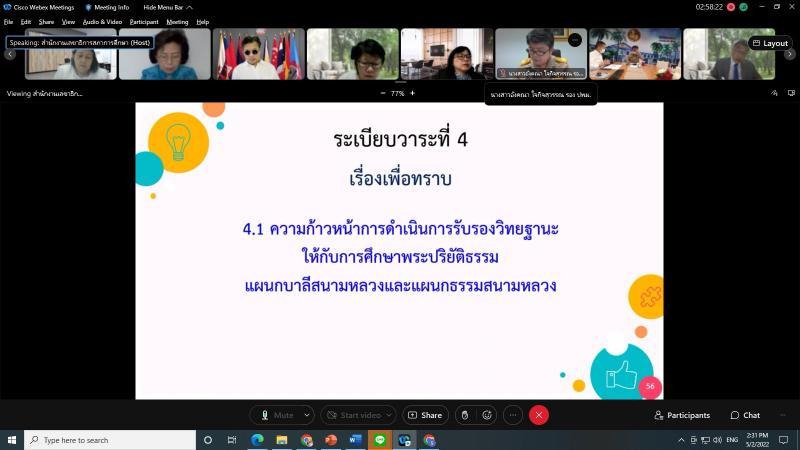Click the Share content button
This screenshot has width=800, height=450.
pos(425,415)
